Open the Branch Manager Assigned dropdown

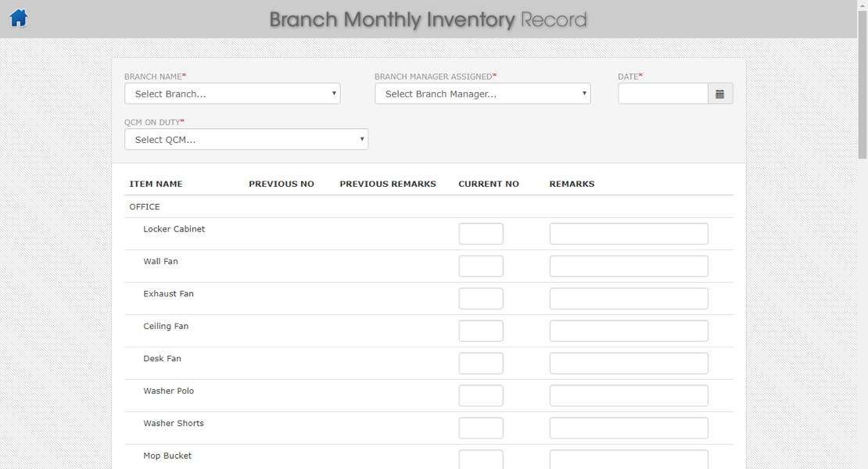click(x=482, y=93)
